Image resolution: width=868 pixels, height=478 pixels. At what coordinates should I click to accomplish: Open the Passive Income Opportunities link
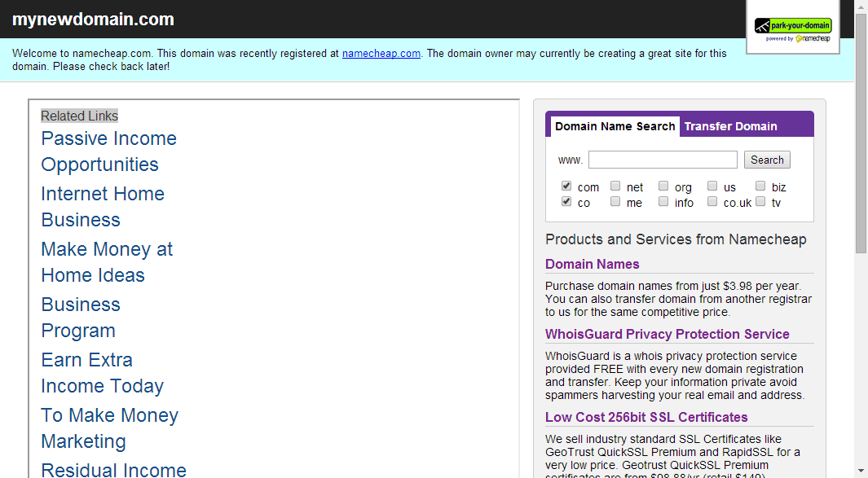(x=109, y=151)
